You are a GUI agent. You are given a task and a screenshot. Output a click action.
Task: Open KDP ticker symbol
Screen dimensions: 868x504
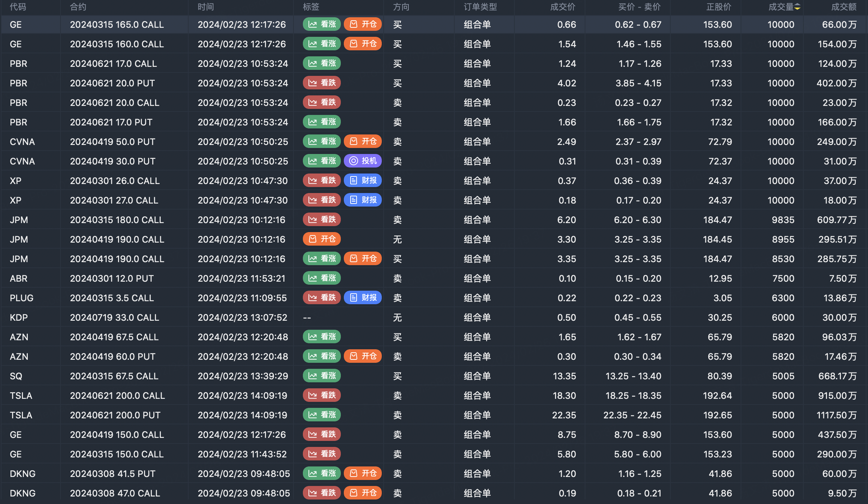(19, 317)
